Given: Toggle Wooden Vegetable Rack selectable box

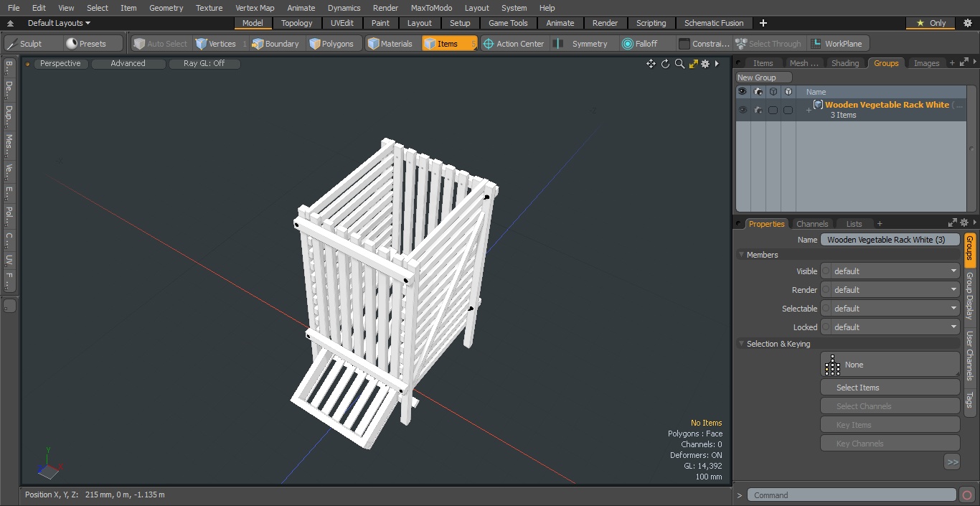Looking at the screenshot, I should click(x=773, y=110).
